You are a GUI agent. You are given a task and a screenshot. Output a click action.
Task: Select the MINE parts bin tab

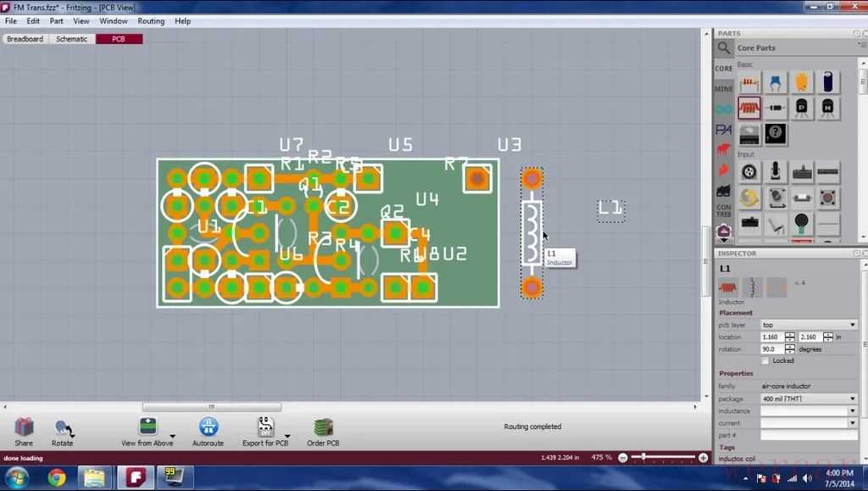click(724, 88)
